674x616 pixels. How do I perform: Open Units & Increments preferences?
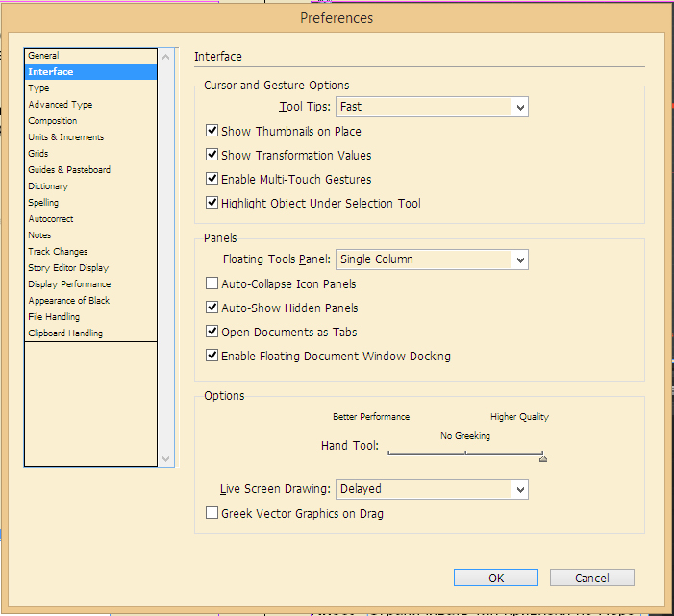click(90, 137)
